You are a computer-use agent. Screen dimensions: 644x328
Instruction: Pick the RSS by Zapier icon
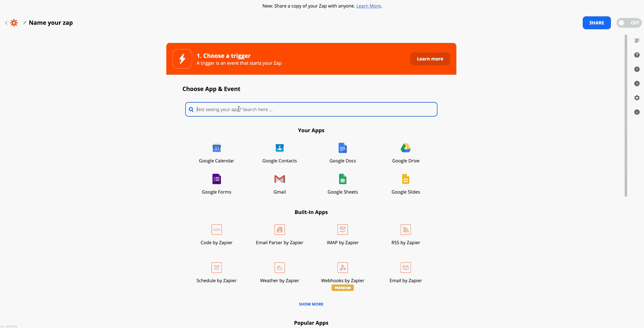pos(406,230)
